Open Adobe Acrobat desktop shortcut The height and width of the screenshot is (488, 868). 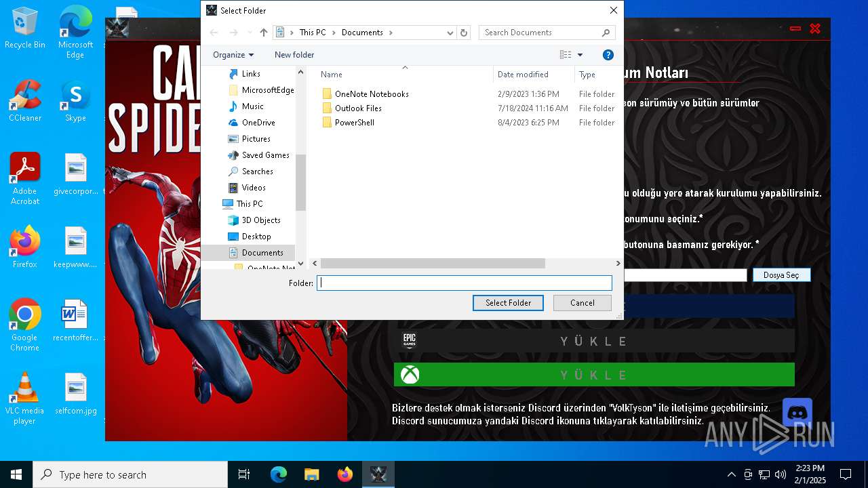point(25,179)
